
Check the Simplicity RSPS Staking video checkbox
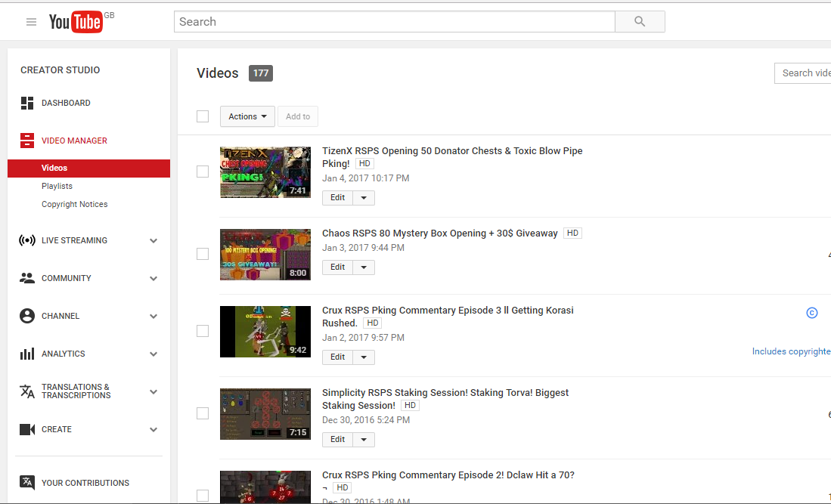(203, 413)
